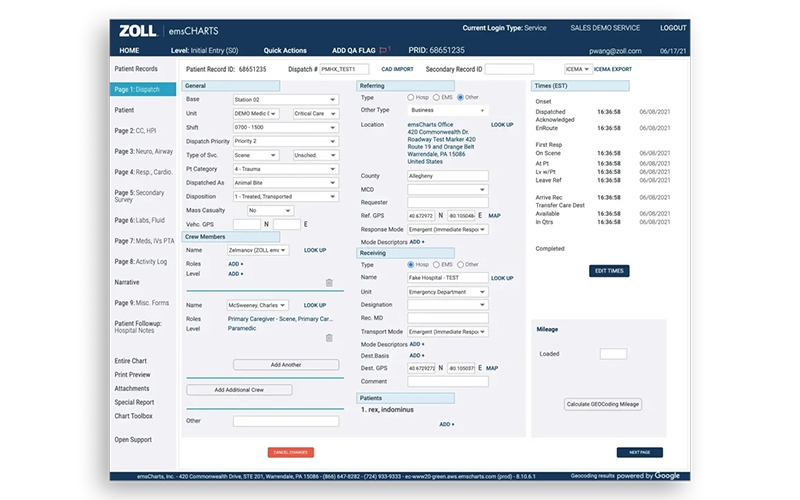Open the Dispatch Priority dropdown

pos(285,141)
